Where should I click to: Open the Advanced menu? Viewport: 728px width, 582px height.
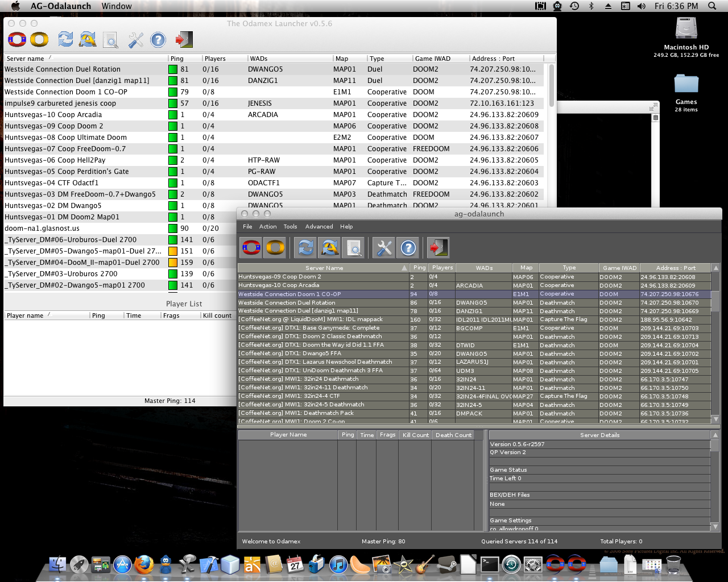(x=319, y=226)
